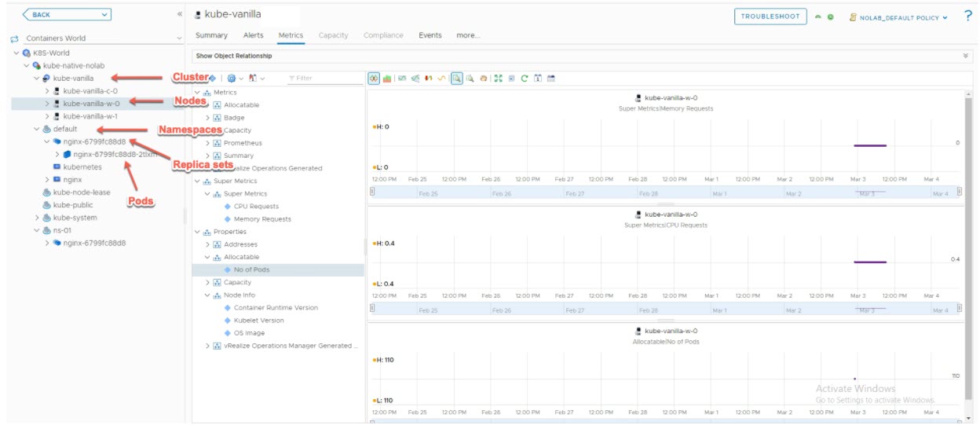Click the refresh charts icon in chart toolbar

(x=525, y=79)
